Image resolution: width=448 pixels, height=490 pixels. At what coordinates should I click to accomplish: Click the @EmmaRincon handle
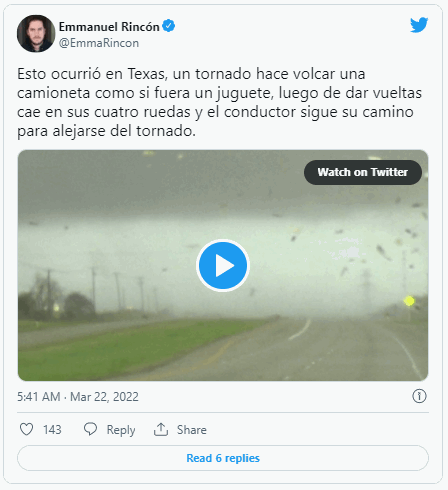click(x=99, y=43)
